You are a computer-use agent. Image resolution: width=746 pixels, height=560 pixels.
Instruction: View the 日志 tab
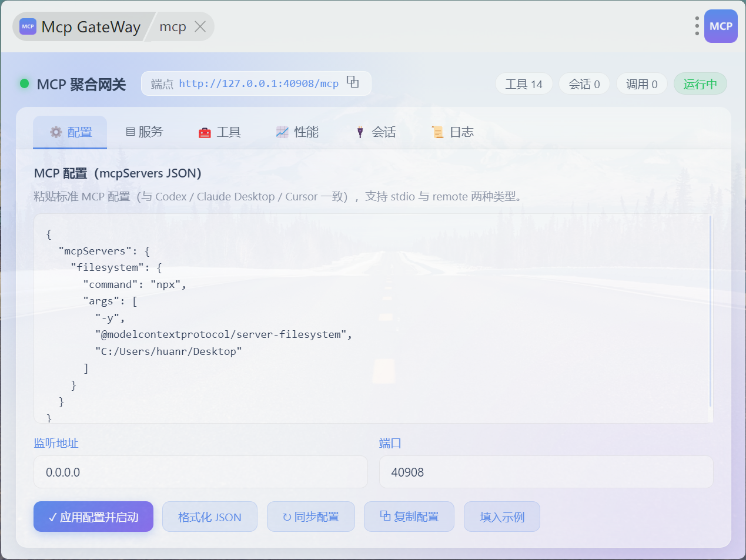pyautogui.click(x=453, y=132)
